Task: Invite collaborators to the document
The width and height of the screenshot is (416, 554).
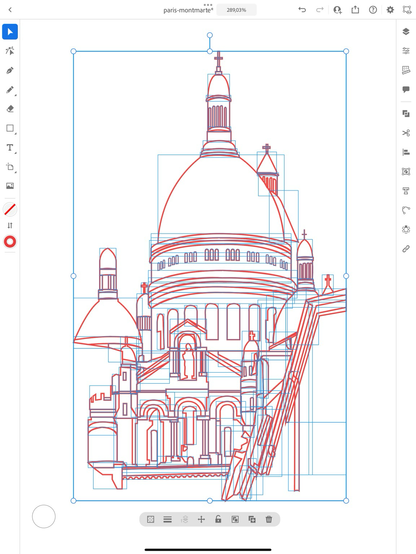Action: (x=338, y=10)
